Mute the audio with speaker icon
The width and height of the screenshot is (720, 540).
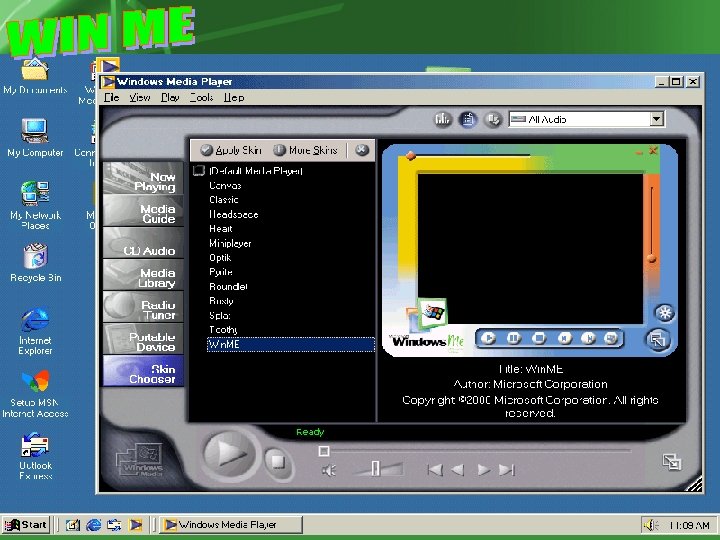click(329, 470)
